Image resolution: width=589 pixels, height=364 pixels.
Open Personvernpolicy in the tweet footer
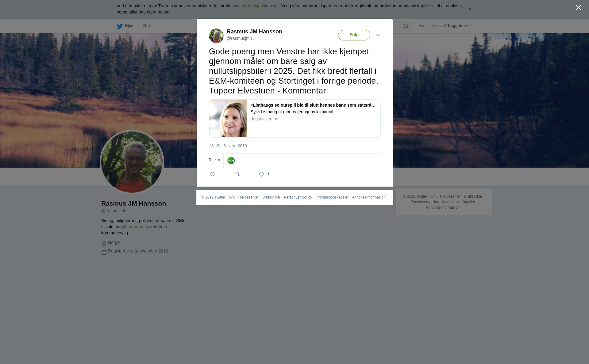(x=298, y=197)
